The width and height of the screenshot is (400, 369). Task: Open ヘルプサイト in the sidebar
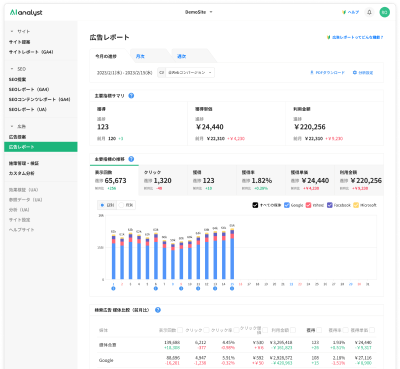tap(21, 230)
